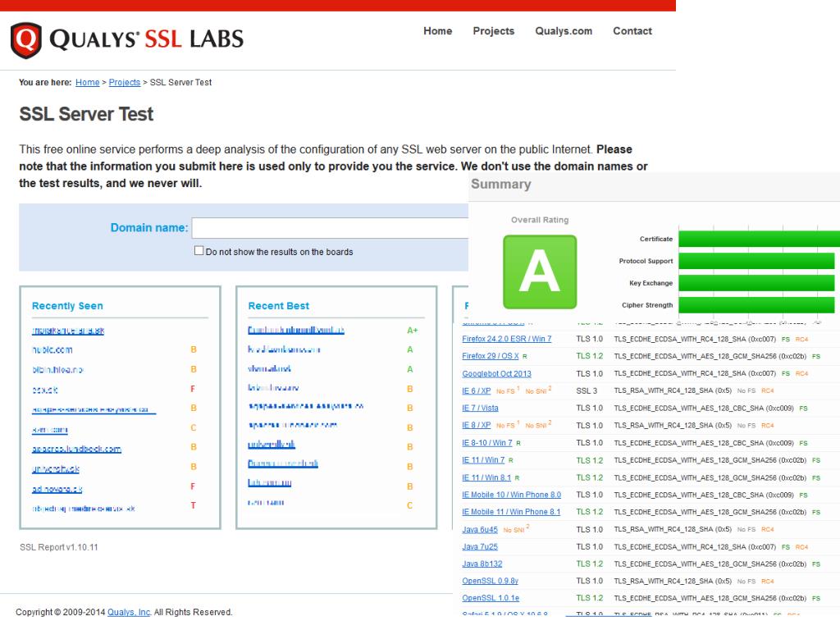The width and height of the screenshot is (840, 630).
Task: Open the Java 6u45 client link
Action: pyautogui.click(x=480, y=530)
